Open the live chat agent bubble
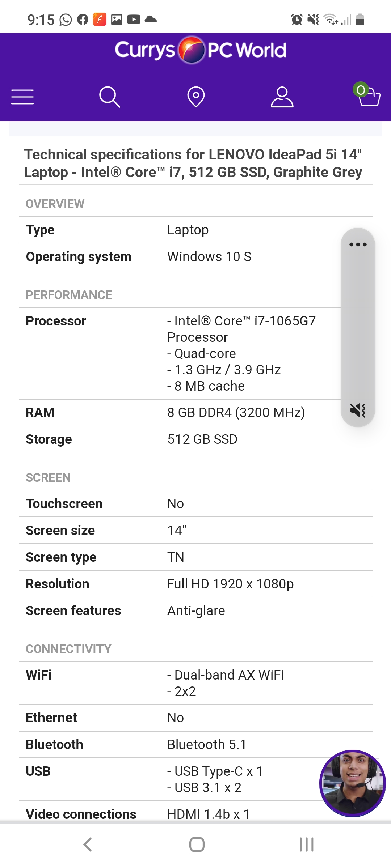Viewport: 391px width, 868px height. click(352, 783)
